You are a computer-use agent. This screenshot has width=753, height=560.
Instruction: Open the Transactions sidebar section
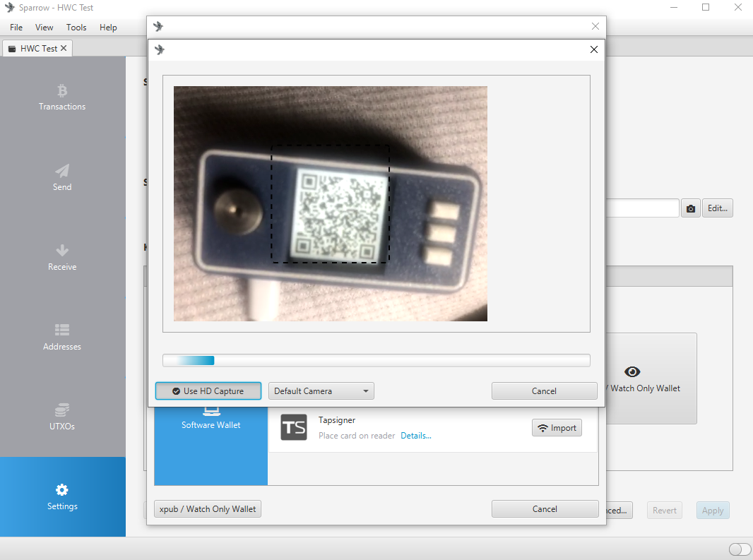[x=62, y=97]
